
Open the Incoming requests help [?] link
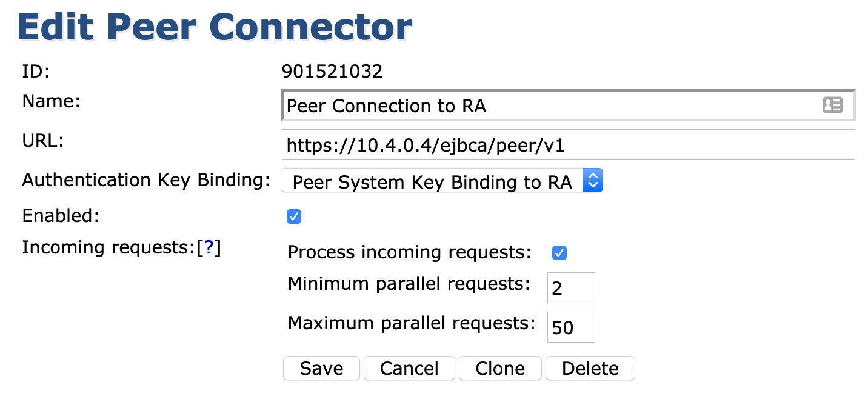click(209, 248)
